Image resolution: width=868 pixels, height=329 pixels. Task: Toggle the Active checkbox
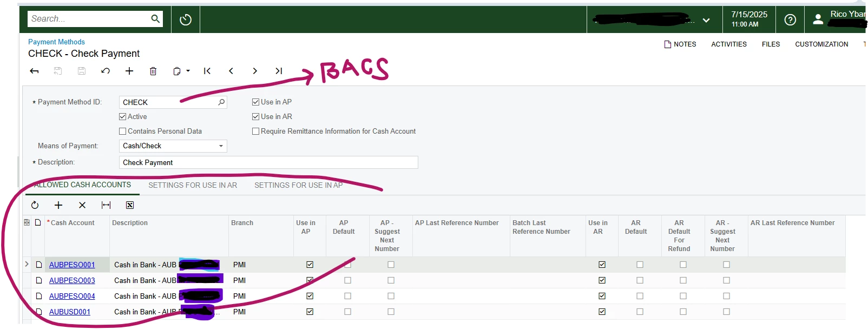(x=123, y=116)
